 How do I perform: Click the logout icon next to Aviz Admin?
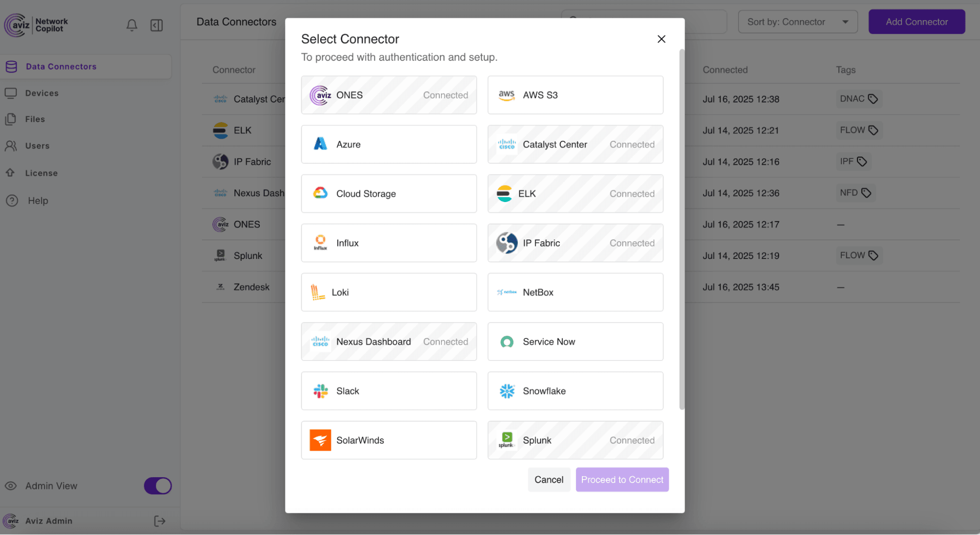tap(159, 521)
